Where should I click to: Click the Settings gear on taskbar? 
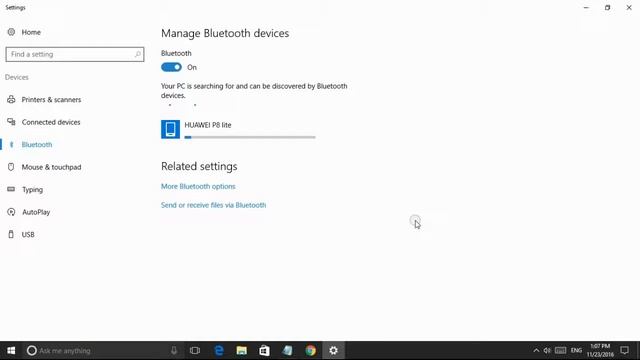click(333, 350)
